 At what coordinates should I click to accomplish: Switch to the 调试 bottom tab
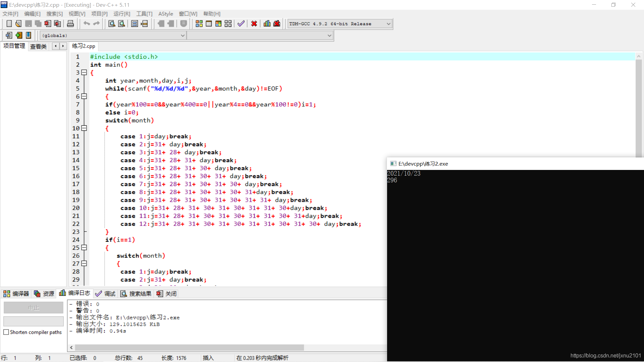105,294
